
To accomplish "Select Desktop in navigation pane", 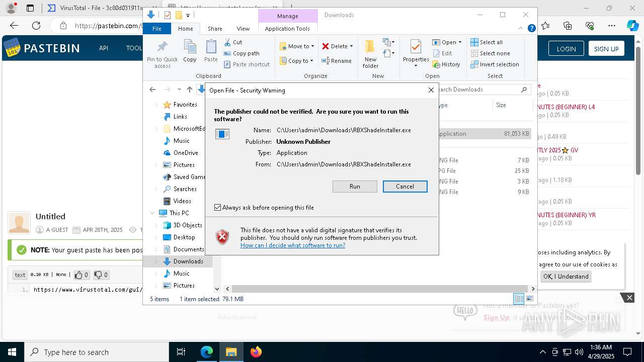I will click(x=184, y=237).
